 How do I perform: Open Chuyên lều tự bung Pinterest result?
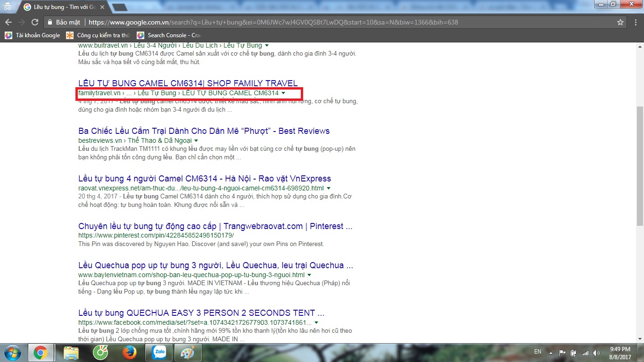tap(215, 226)
